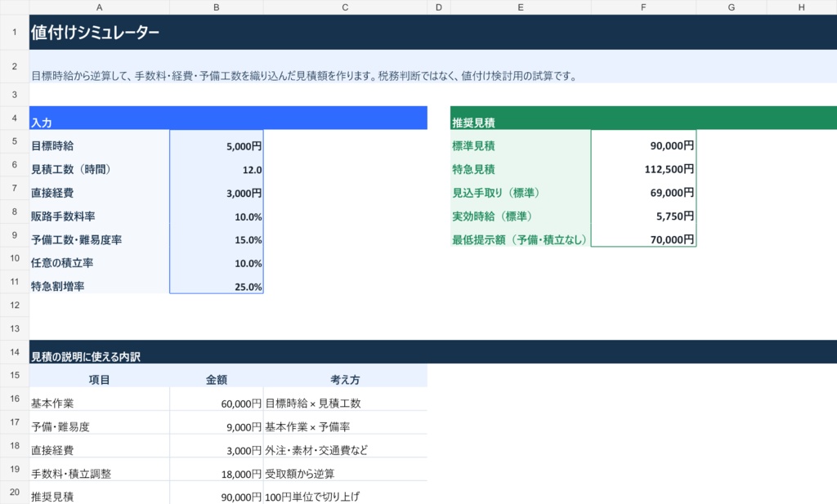Select the 項目 column heading

pyautogui.click(x=99, y=376)
